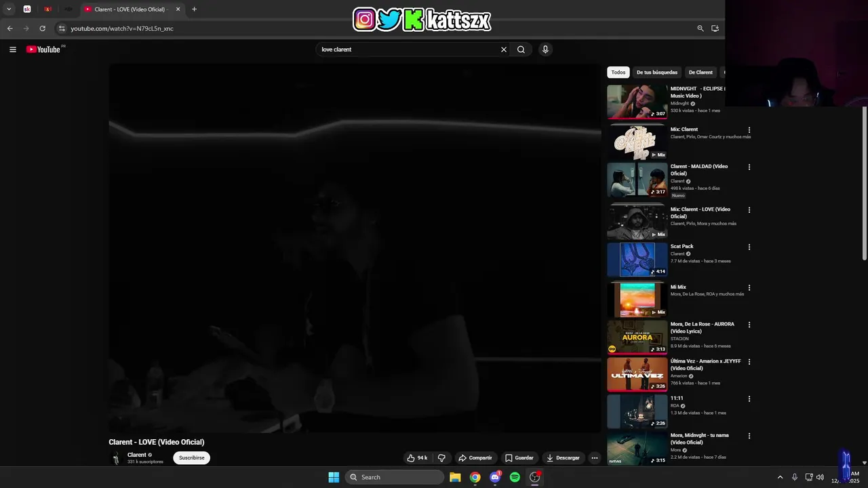Open the Clarent channel avatar
Viewport: 868px width, 488px height.
(116, 458)
